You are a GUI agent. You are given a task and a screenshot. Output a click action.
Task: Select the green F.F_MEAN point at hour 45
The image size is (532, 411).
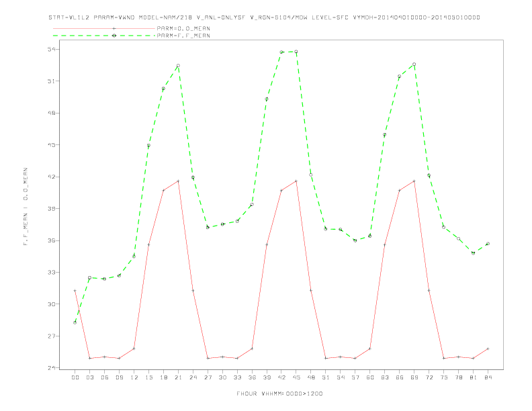pos(296,52)
